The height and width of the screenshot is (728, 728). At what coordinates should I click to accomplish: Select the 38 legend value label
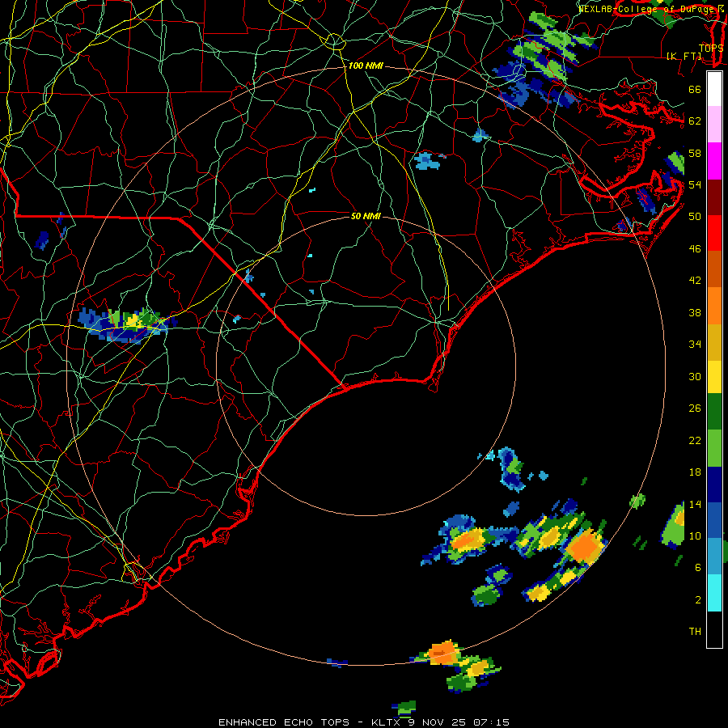point(695,312)
